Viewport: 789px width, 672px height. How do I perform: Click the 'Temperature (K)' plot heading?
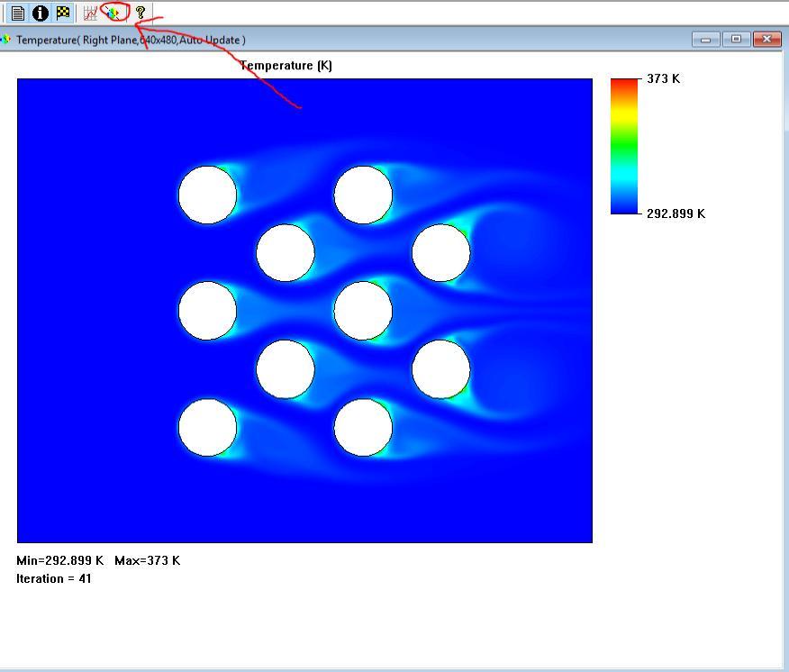286,66
